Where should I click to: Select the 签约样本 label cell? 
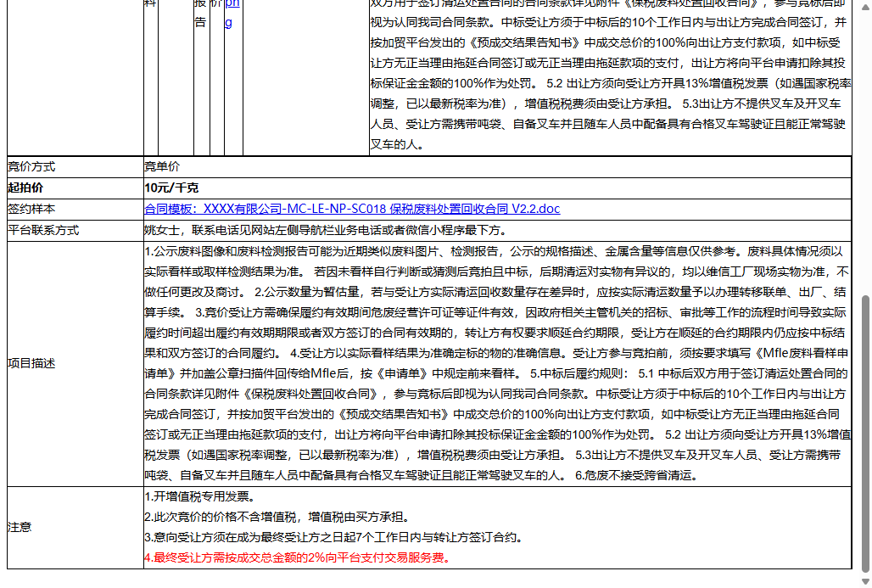(75, 210)
